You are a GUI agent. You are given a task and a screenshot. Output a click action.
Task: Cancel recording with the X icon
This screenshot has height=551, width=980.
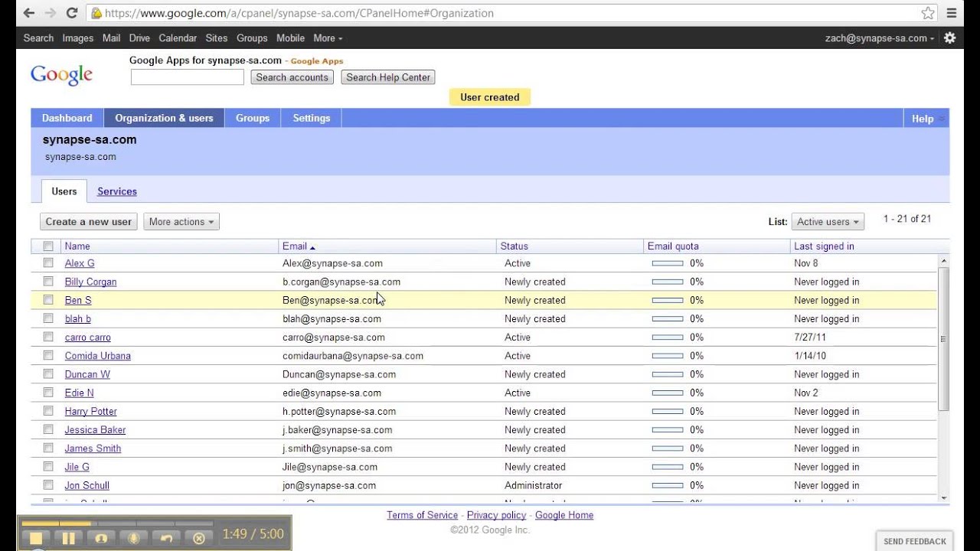[x=198, y=538]
